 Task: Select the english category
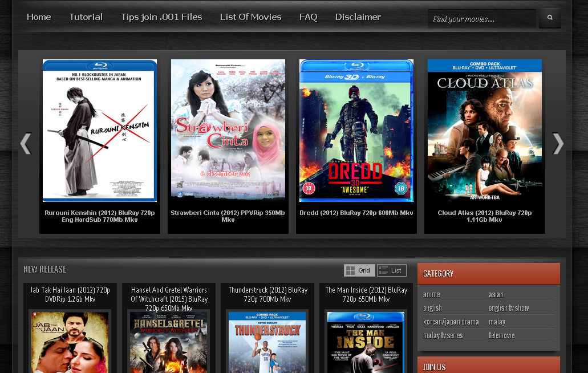click(432, 308)
